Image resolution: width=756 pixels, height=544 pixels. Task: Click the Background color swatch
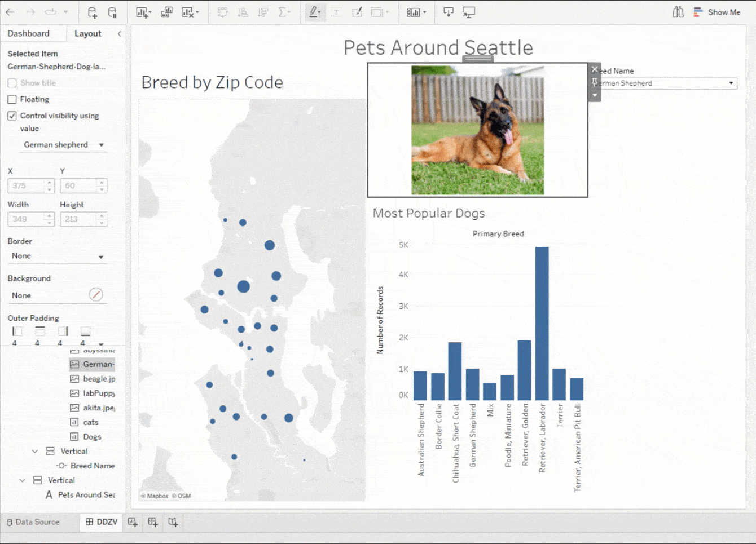pos(96,295)
